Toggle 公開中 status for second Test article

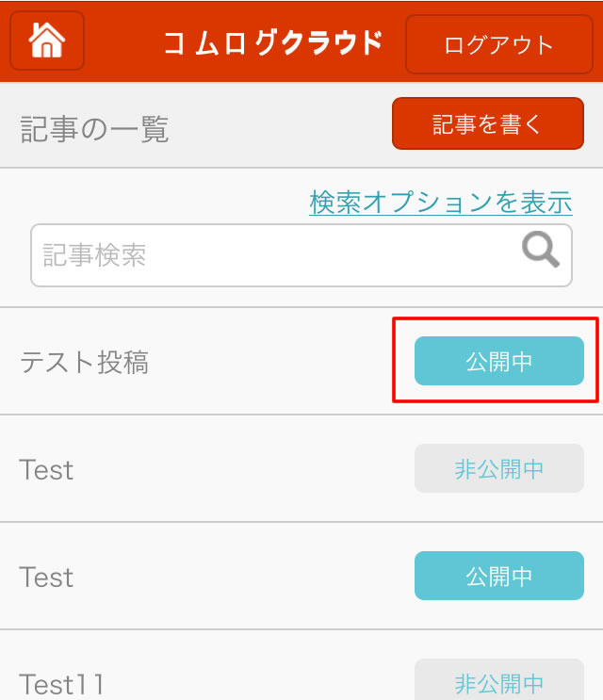(498, 577)
